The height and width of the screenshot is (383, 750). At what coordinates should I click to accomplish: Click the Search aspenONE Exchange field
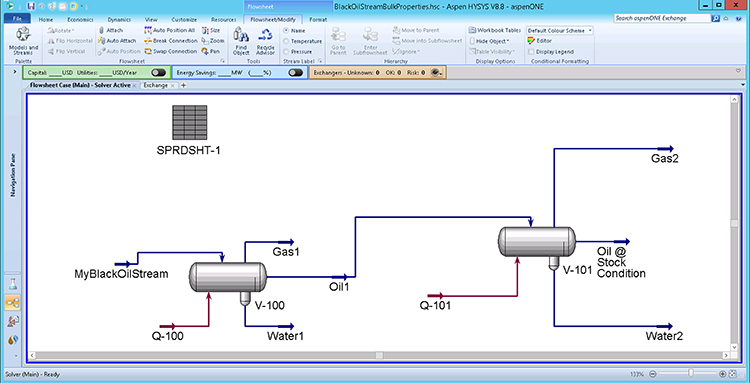point(662,18)
